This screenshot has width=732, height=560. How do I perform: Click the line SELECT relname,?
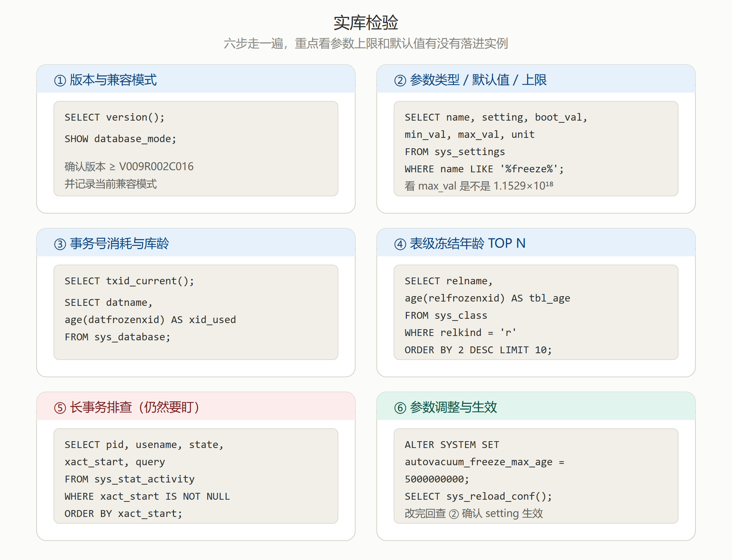tap(449, 281)
